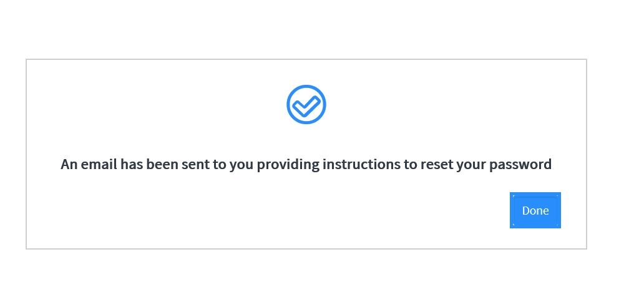Click the word "email" in the message

tap(99, 164)
